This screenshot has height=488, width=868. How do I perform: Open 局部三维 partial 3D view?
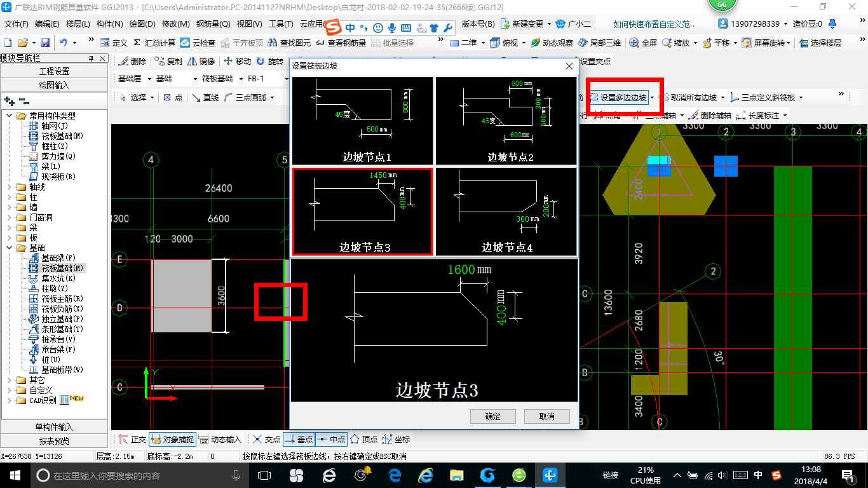pos(599,43)
